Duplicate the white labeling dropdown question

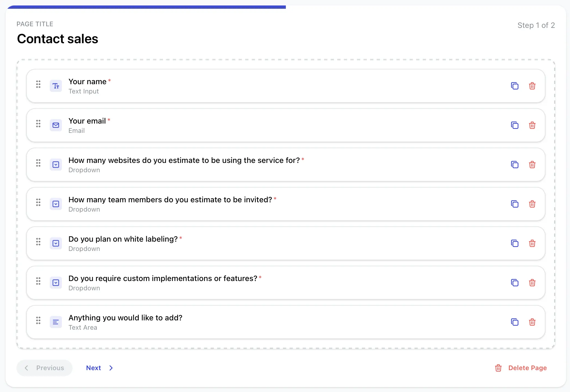tap(514, 243)
